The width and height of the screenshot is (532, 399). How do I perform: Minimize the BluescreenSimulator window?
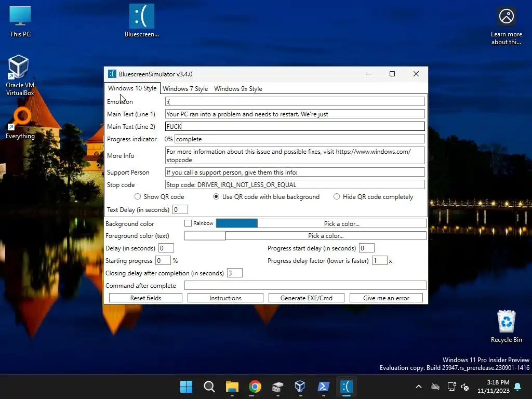[369, 74]
